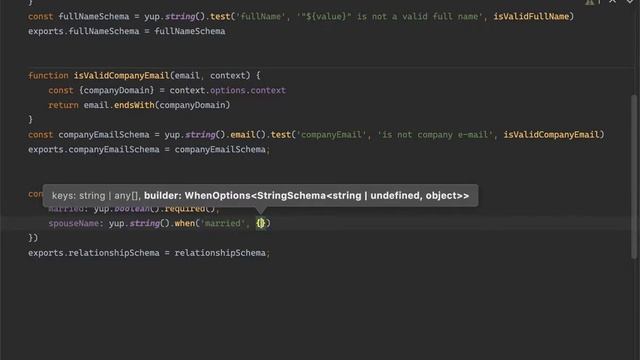
Task: Click companyDomain argument inside endsWith
Action: point(192,105)
